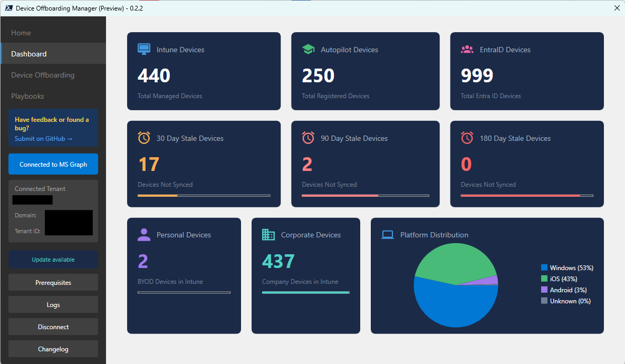Open the Prerequisites dialog
The image size is (625, 364).
pos(53,283)
